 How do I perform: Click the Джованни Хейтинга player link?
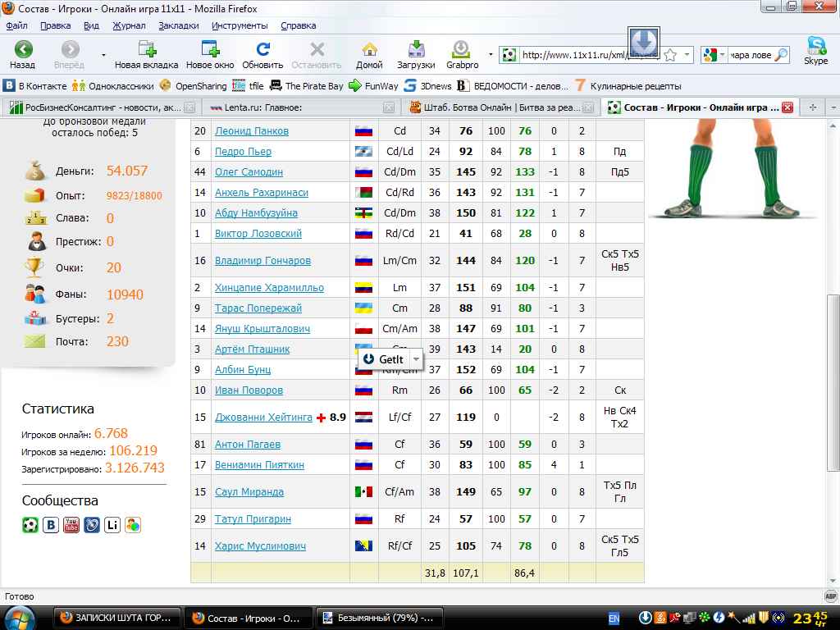(263, 418)
